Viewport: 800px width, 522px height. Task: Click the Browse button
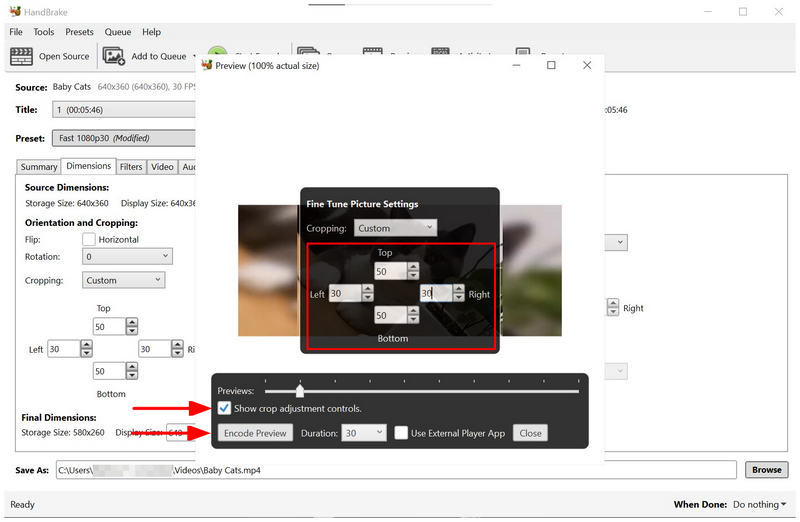(x=766, y=469)
